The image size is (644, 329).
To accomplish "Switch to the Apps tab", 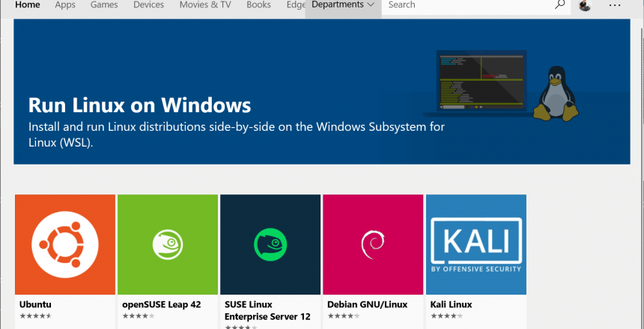I will coord(65,5).
